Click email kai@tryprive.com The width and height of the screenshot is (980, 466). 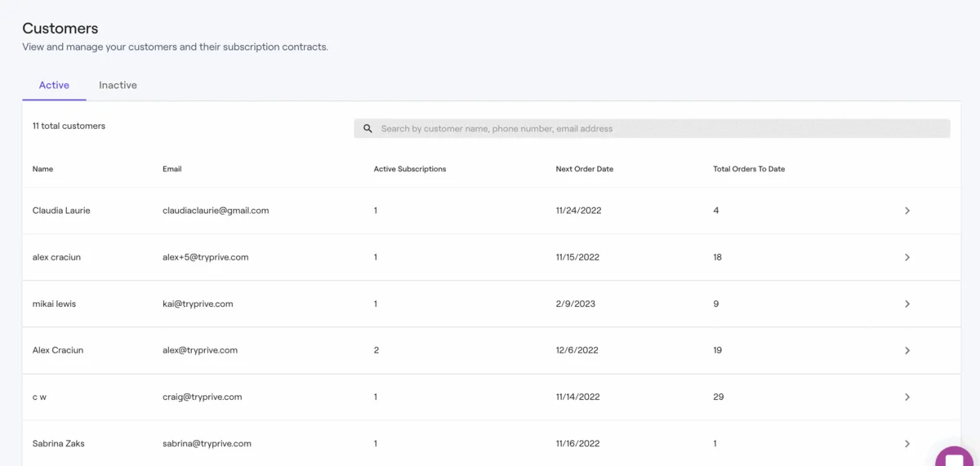coord(198,304)
